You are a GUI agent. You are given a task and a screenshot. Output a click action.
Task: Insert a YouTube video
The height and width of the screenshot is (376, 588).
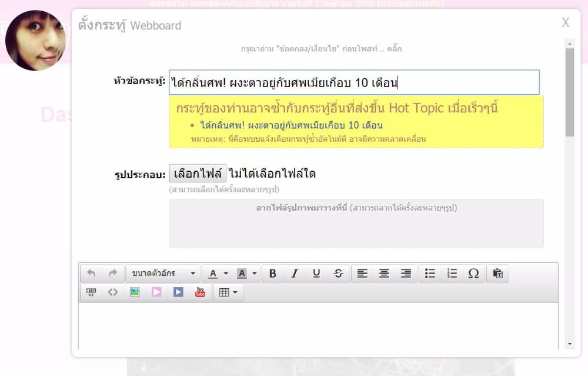200,292
